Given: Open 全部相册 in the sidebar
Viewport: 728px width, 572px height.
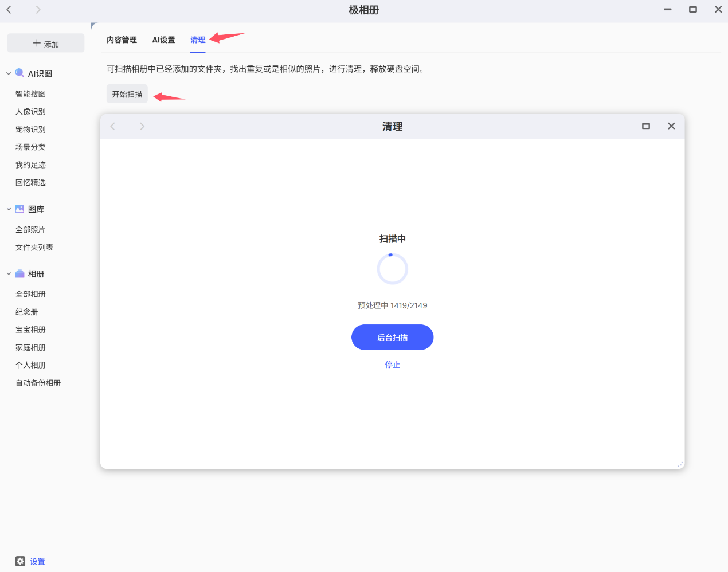Looking at the screenshot, I should [30, 294].
